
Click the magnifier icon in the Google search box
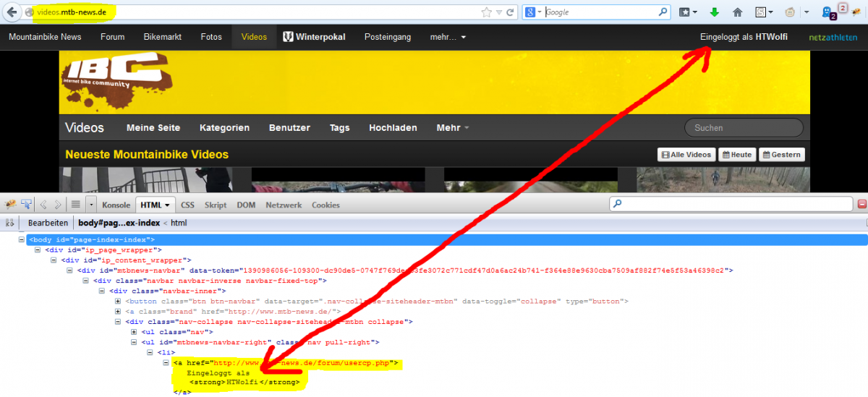(663, 12)
